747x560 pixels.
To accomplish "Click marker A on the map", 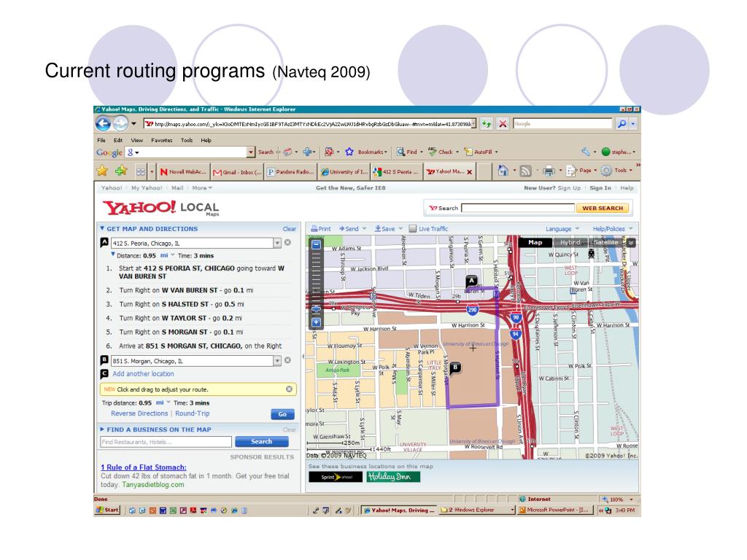I will click(471, 281).
